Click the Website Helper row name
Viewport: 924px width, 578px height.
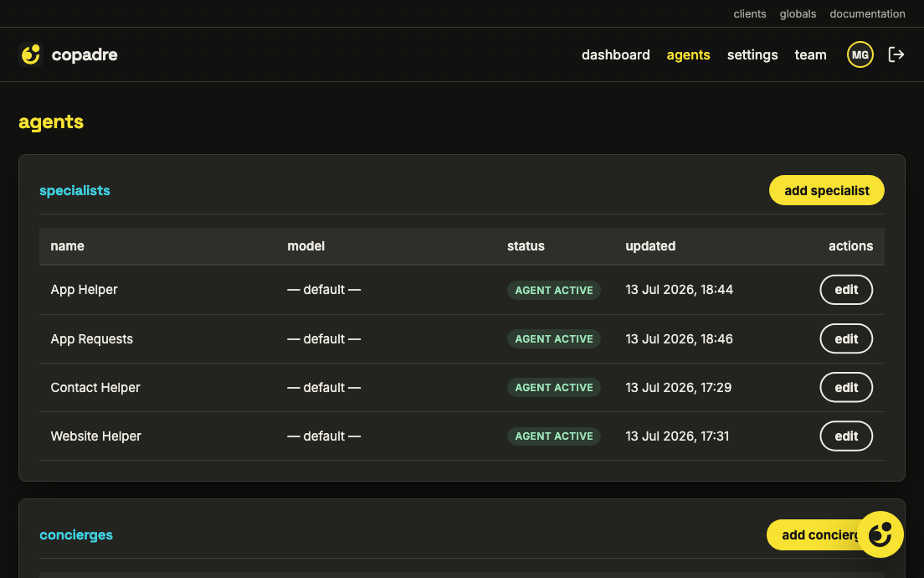point(95,436)
